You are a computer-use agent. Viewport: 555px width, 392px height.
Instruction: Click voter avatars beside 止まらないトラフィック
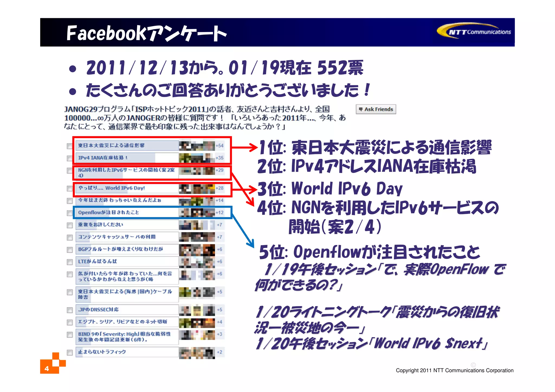coord(197,352)
